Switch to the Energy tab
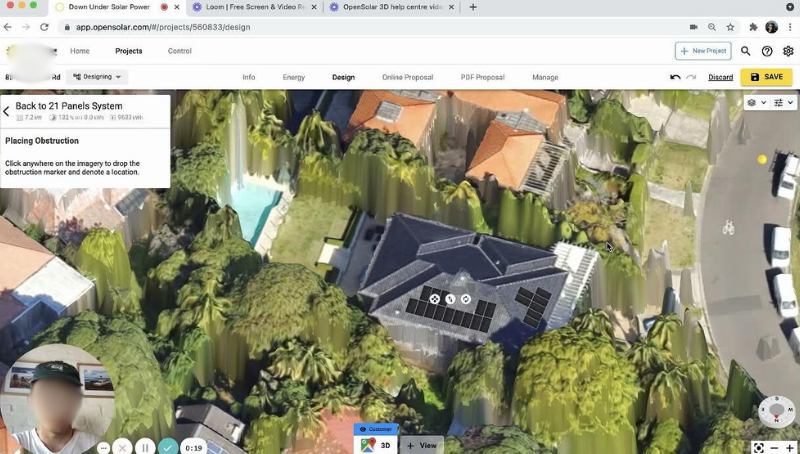The width and height of the screenshot is (800, 454). click(x=294, y=77)
